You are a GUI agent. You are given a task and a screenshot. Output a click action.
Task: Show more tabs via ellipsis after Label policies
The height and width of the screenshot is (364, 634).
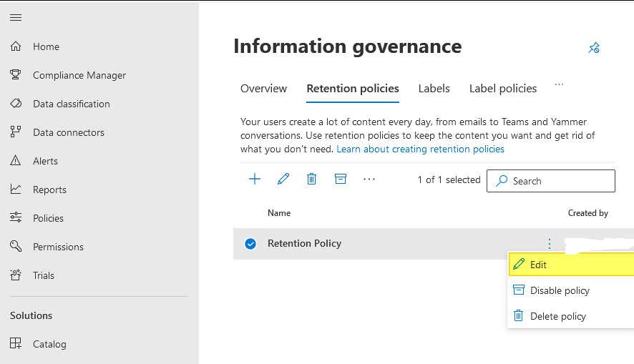click(x=559, y=84)
